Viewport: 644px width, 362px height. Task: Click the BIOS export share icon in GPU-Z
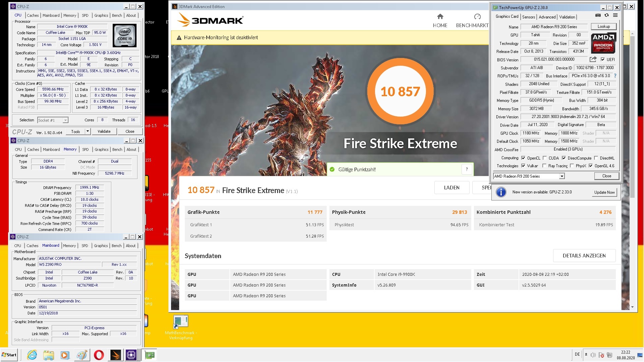(593, 59)
